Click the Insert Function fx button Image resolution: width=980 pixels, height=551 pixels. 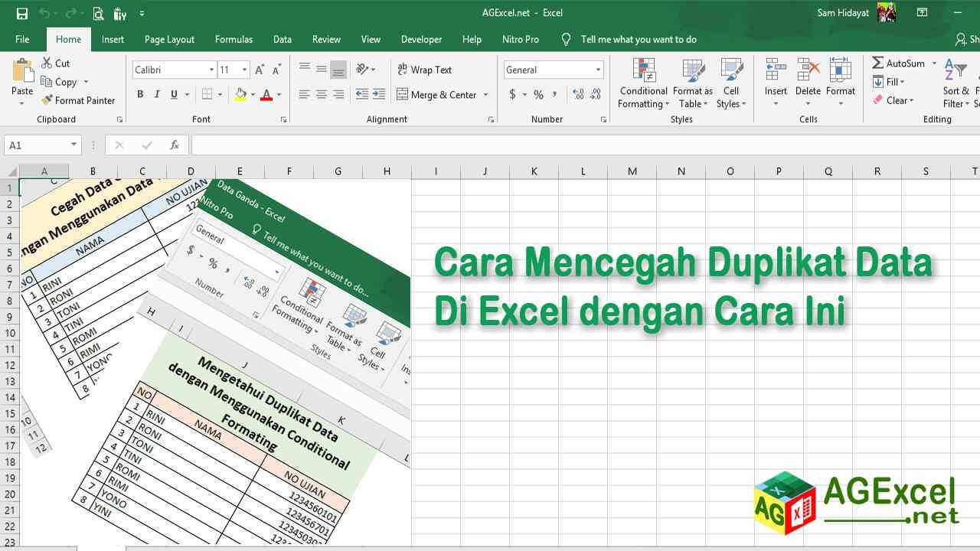pyautogui.click(x=175, y=145)
